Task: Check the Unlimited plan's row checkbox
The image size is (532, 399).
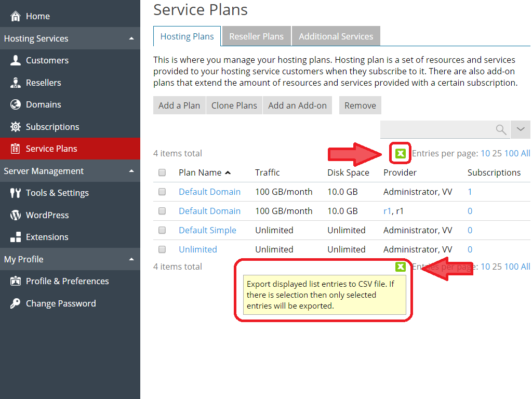Action: (162, 249)
